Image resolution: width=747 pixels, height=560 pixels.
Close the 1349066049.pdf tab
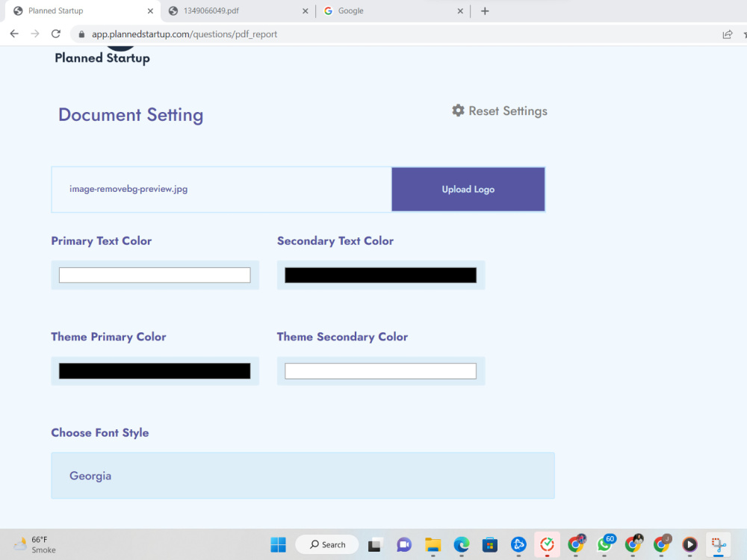pyautogui.click(x=306, y=11)
